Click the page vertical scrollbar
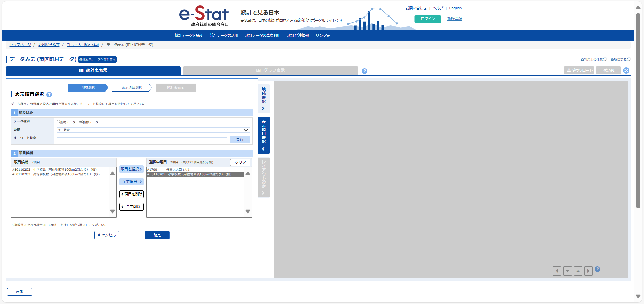Image resolution: width=644 pixels, height=304 pixels. [x=638, y=111]
